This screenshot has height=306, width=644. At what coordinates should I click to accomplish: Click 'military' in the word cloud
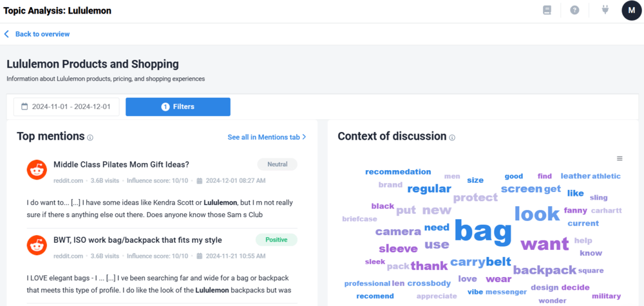[606, 296]
